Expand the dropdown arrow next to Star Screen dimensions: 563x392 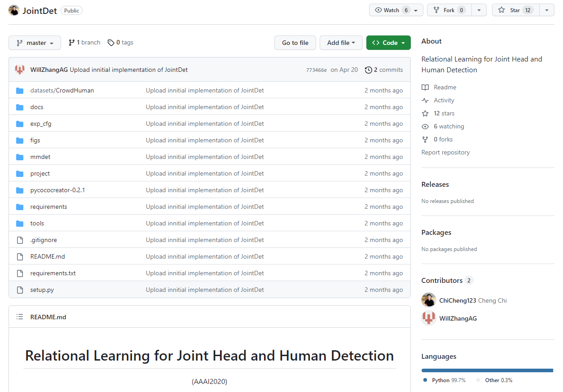pyautogui.click(x=546, y=10)
